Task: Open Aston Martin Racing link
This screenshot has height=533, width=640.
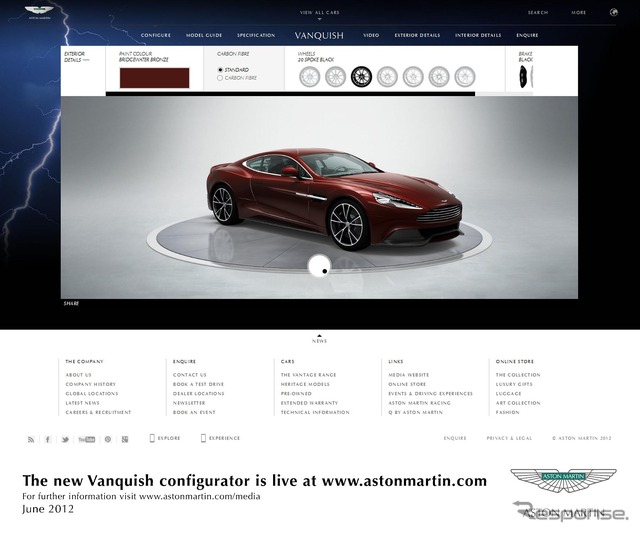Action: pos(420,403)
